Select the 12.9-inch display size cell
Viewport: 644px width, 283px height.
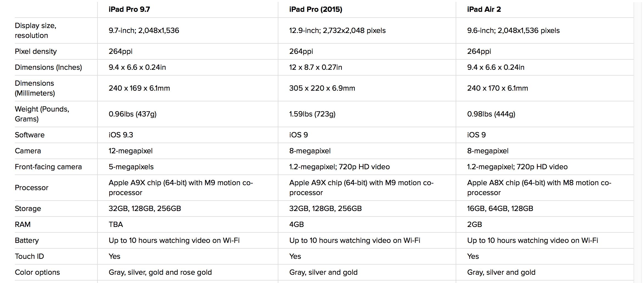(x=337, y=30)
